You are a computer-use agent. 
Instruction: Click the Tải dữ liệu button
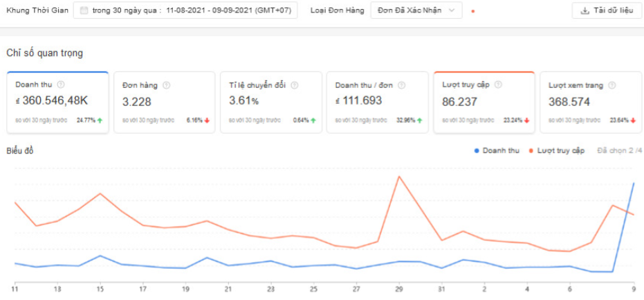point(607,10)
